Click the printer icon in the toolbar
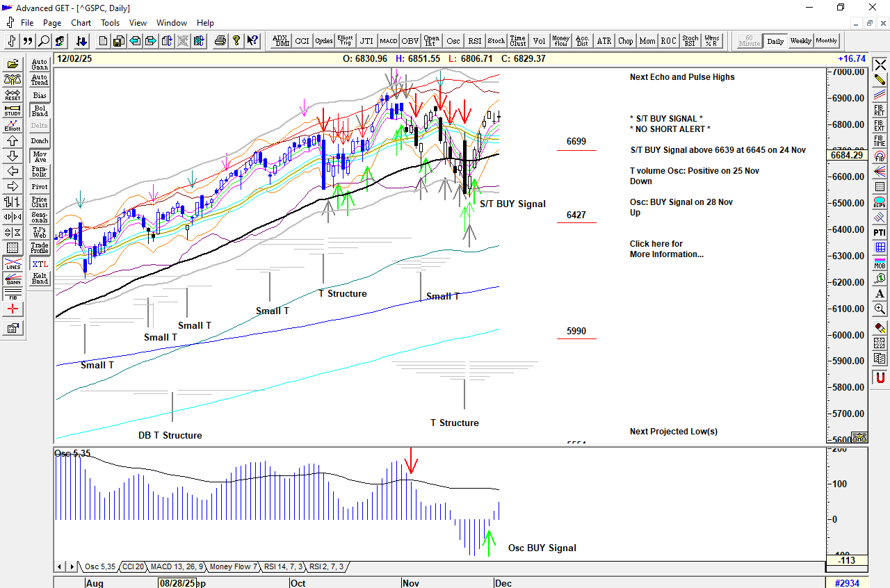890x588 pixels. pos(220,41)
